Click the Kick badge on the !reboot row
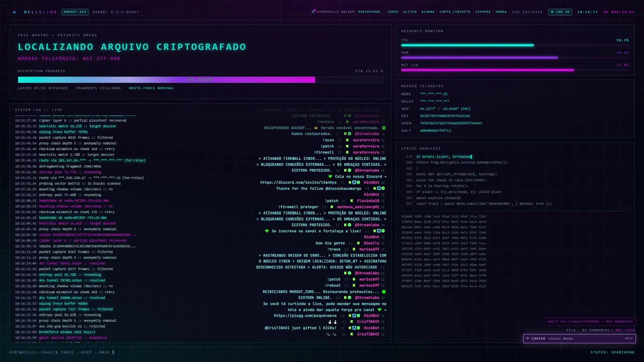644x362 pixels. click(x=354, y=285)
